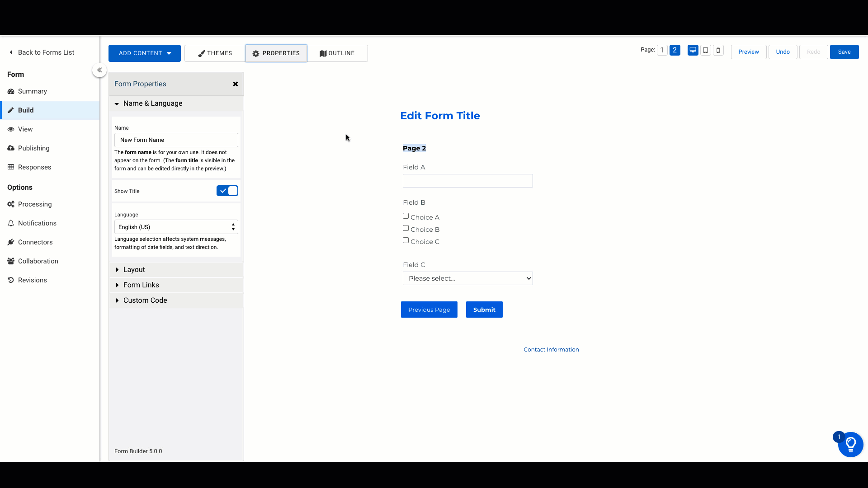Switch to the Themes tab
Screen dimensions: 868x488
click(x=215, y=53)
